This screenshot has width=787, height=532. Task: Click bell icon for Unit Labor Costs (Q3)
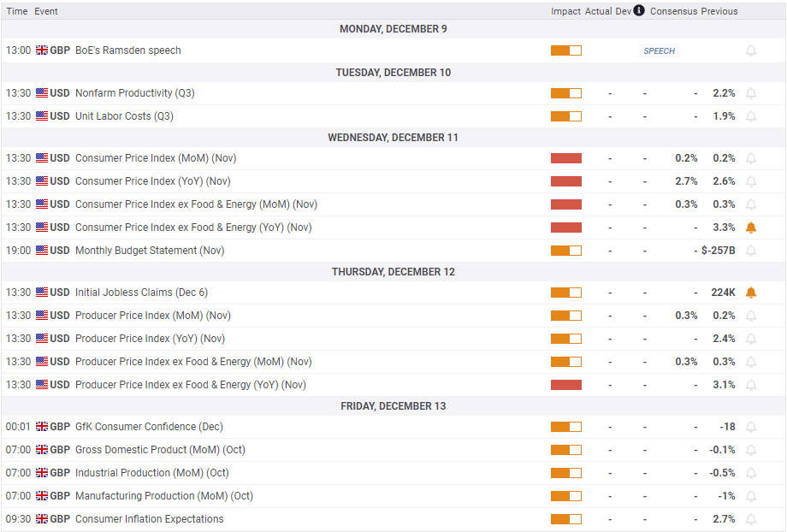[x=751, y=116]
